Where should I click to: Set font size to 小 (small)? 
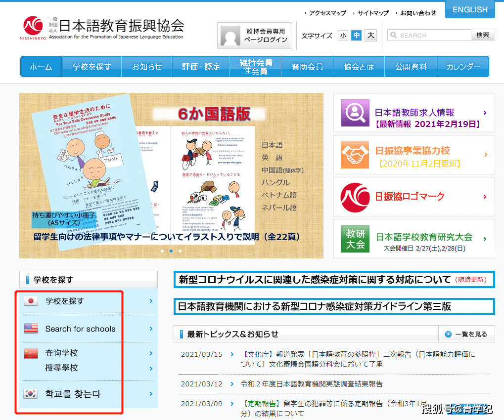[343, 36]
